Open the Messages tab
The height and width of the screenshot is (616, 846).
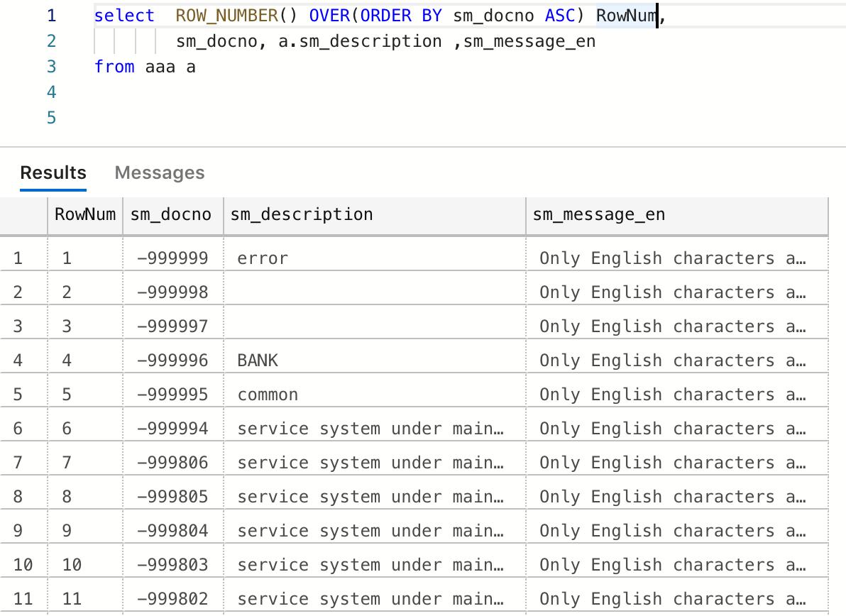click(x=160, y=172)
